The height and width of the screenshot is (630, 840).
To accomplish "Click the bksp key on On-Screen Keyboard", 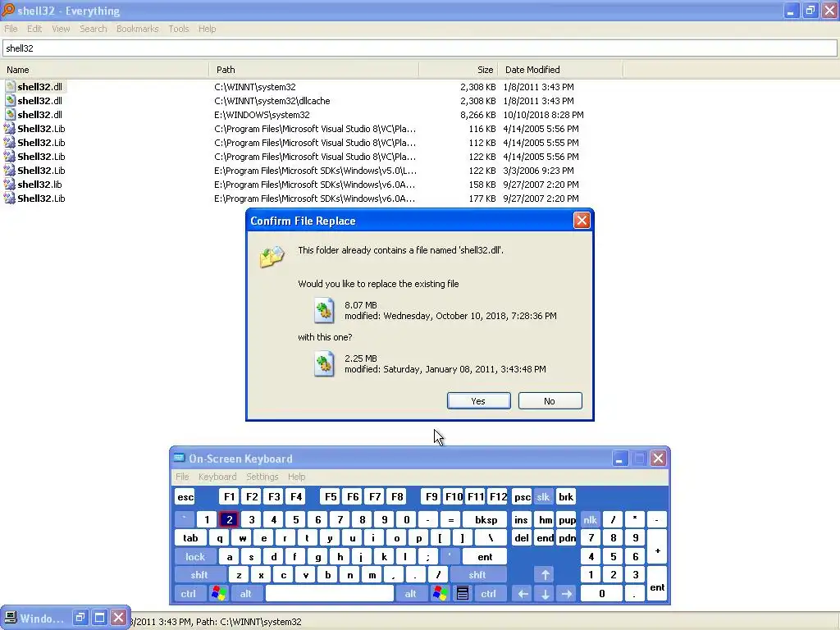I will pyautogui.click(x=486, y=519).
